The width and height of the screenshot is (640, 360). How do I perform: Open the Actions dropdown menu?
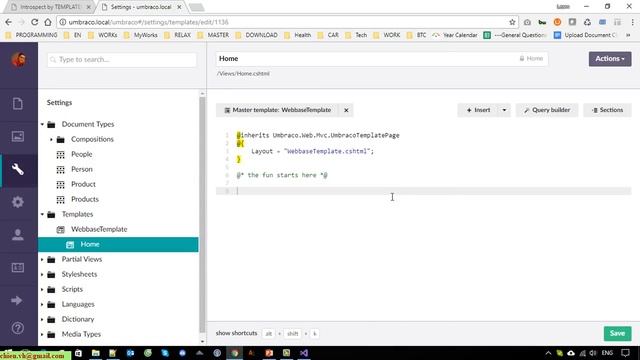click(x=610, y=59)
